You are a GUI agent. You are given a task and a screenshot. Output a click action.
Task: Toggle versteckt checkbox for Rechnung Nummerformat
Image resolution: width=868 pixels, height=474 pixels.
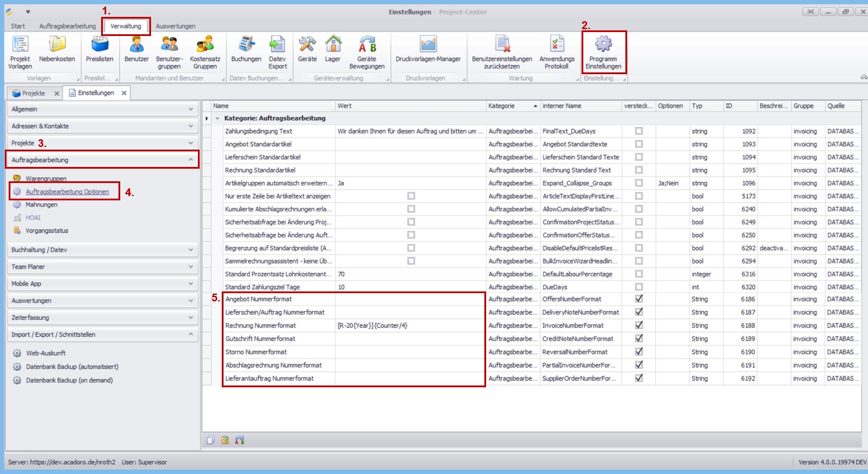(x=639, y=325)
